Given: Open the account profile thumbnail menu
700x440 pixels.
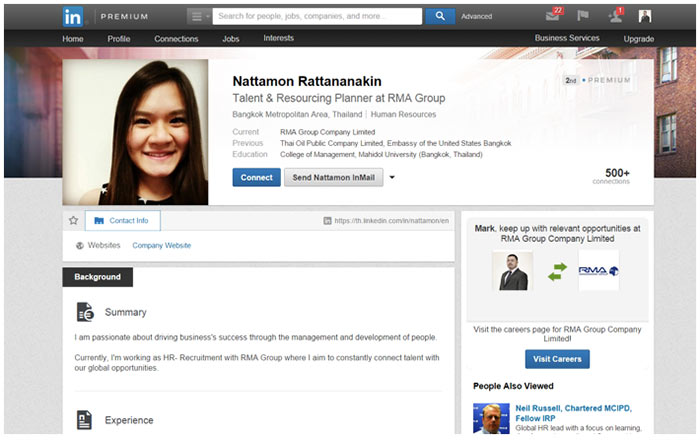Looking at the screenshot, I should point(645,16).
